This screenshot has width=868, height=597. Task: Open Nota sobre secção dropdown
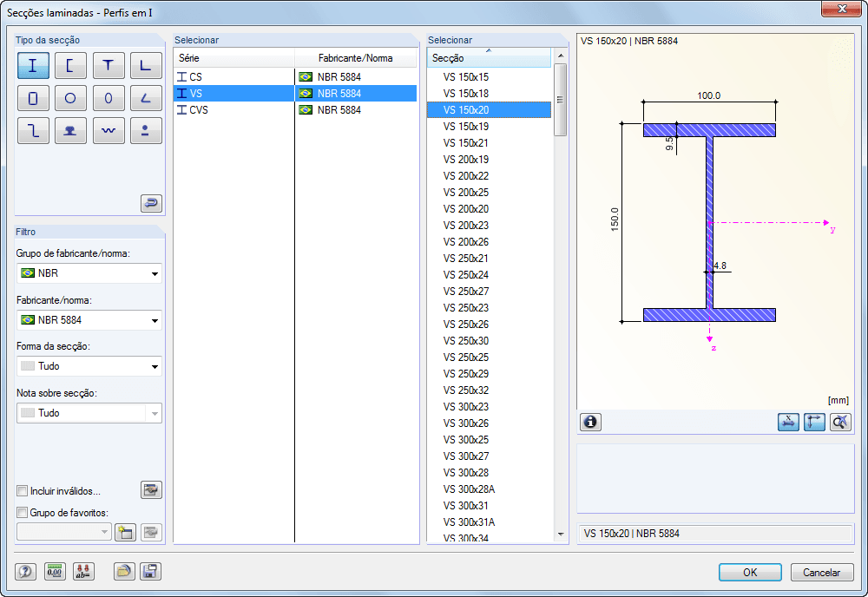click(x=89, y=413)
